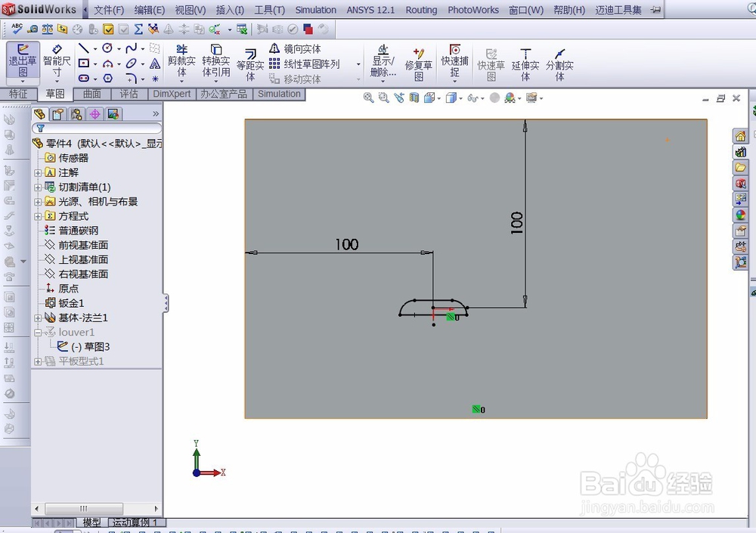Collapse the louver1 tree node

click(x=38, y=333)
